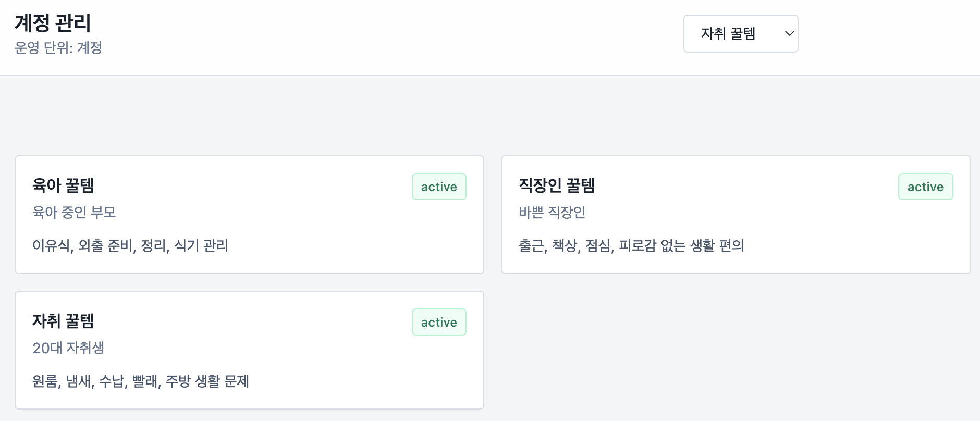Image resolution: width=980 pixels, height=421 pixels.
Task: Click the keyword list on 자취 꿀템
Action: (x=141, y=381)
